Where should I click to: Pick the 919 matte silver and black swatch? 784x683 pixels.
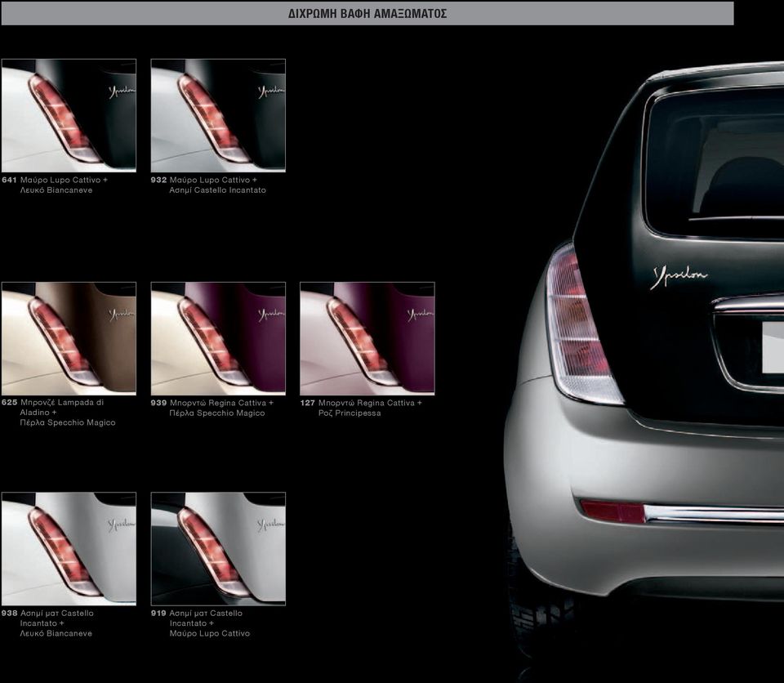point(218,549)
